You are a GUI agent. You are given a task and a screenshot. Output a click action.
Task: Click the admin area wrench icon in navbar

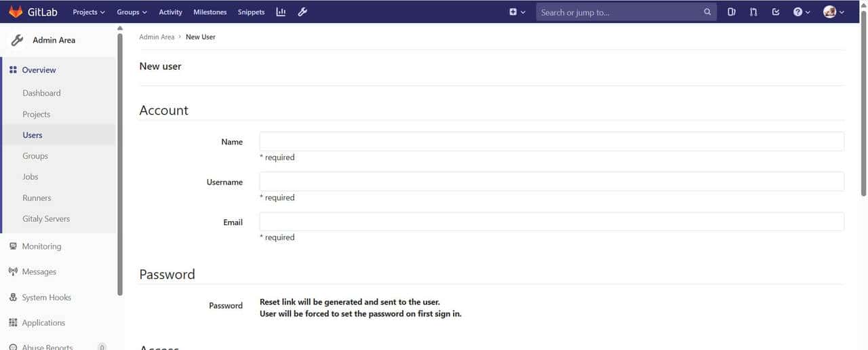coord(302,12)
